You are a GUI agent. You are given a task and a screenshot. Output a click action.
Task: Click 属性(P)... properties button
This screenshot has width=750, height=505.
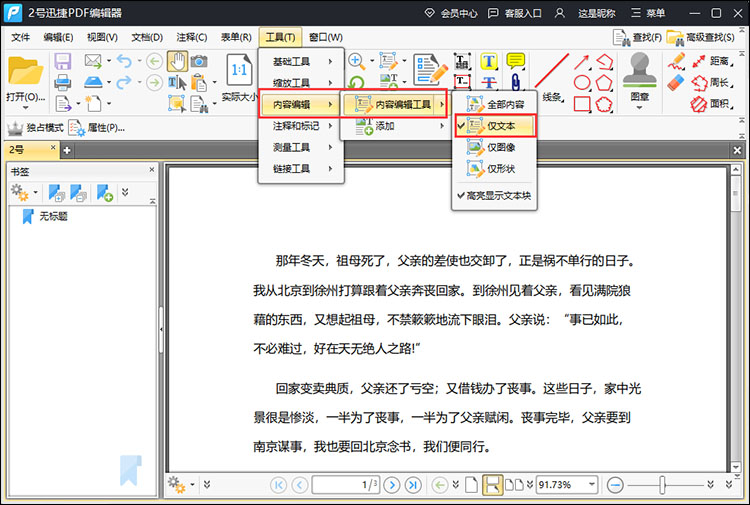pyautogui.click(x=97, y=128)
